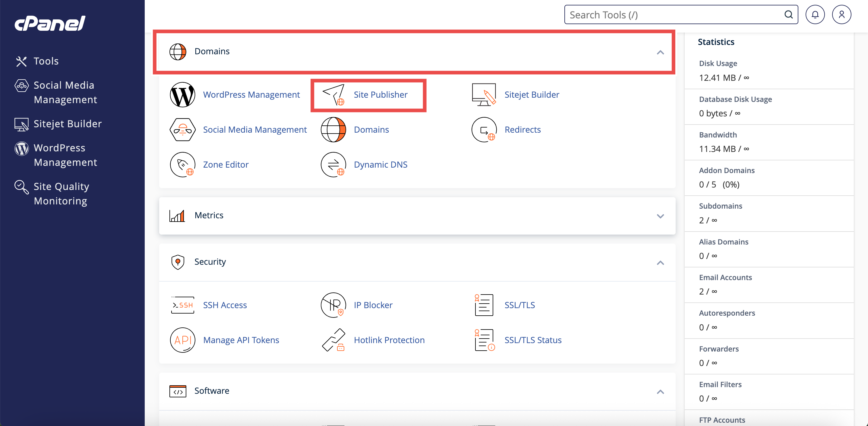Viewport: 868px width, 426px height.
Task: Click the Redirects icon
Action: 484,130
